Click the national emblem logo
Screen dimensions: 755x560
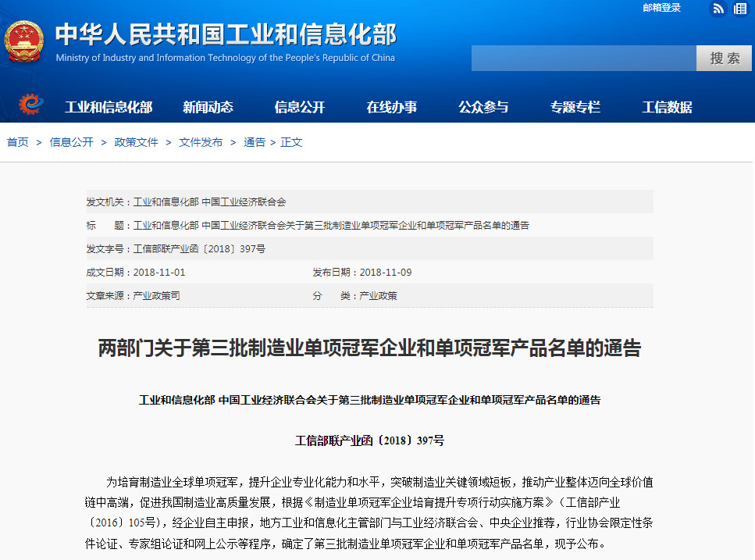pyautogui.click(x=24, y=41)
